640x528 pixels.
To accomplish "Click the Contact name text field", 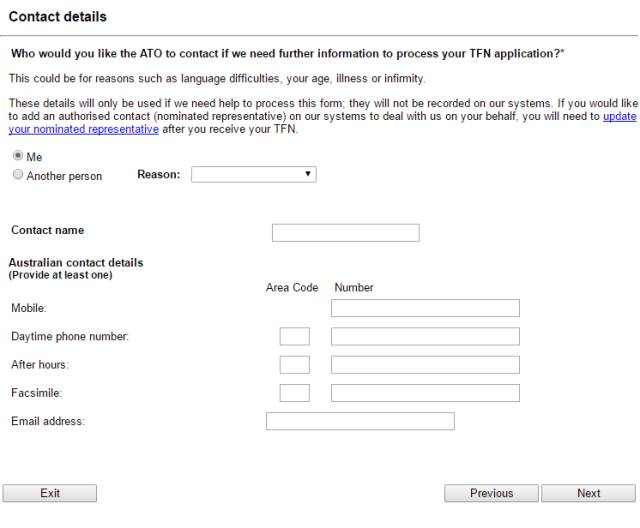I will (345, 233).
